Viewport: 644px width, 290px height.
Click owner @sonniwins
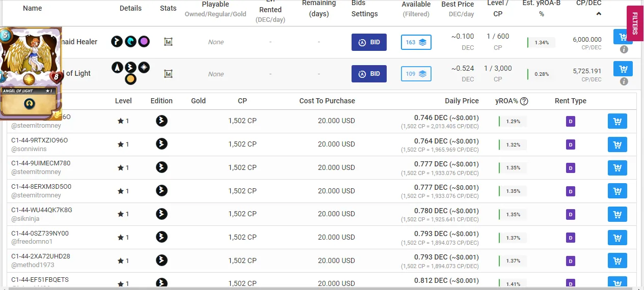(30, 149)
